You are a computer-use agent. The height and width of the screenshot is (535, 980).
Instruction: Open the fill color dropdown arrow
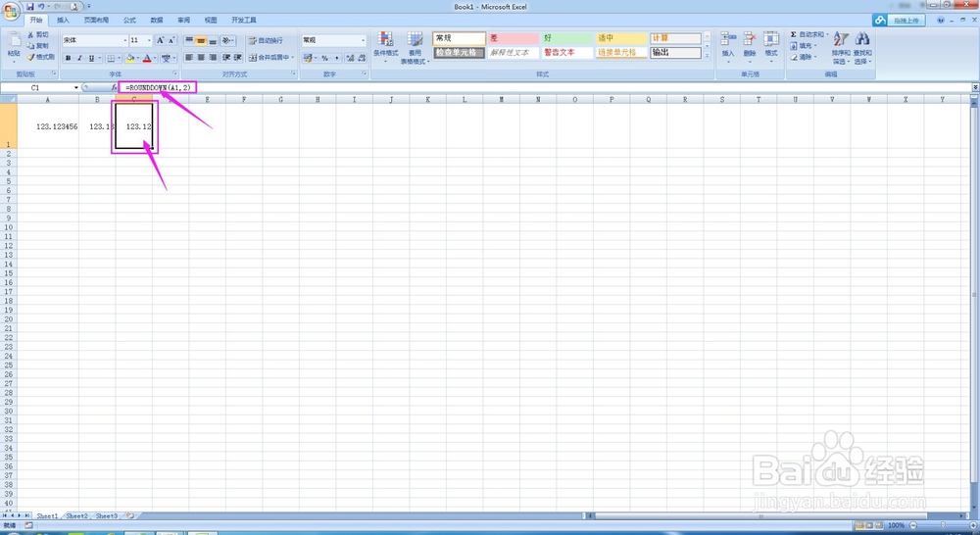pos(137,58)
